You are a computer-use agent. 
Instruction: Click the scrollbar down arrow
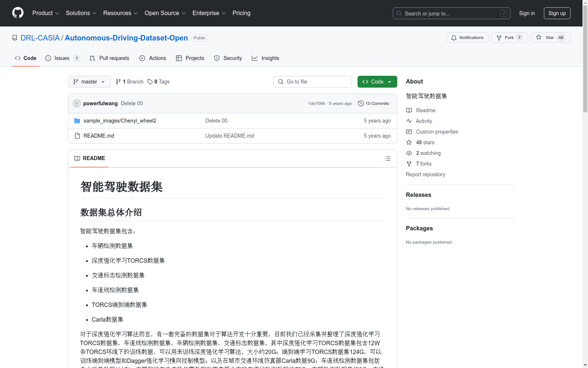click(x=585, y=365)
